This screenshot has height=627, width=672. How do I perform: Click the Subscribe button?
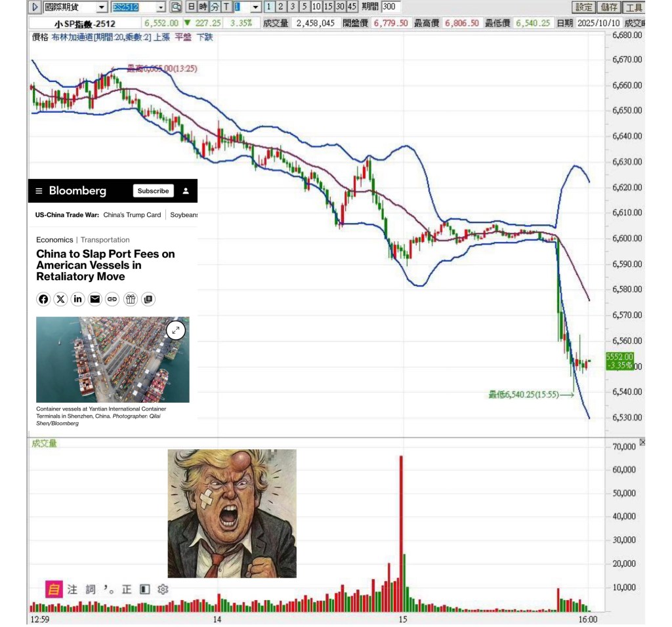tap(154, 191)
